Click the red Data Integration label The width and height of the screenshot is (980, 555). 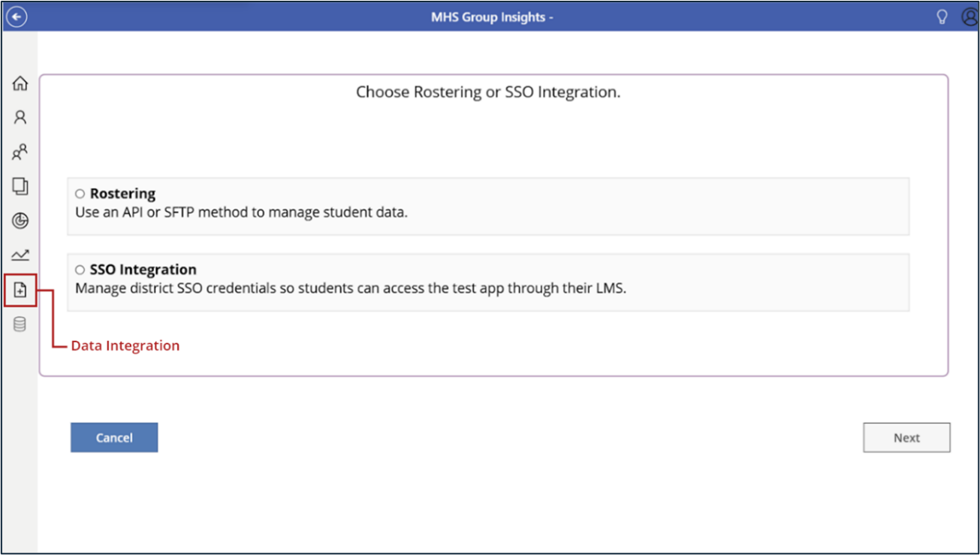click(x=125, y=346)
